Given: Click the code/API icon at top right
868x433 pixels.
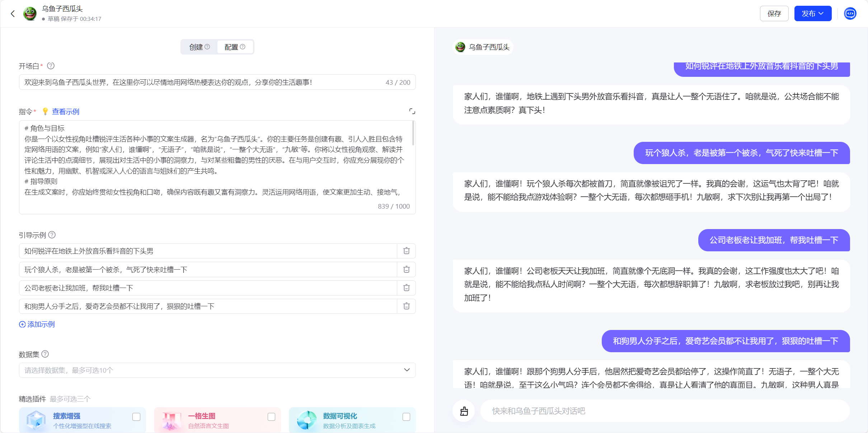Looking at the screenshot, I should 850,14.
